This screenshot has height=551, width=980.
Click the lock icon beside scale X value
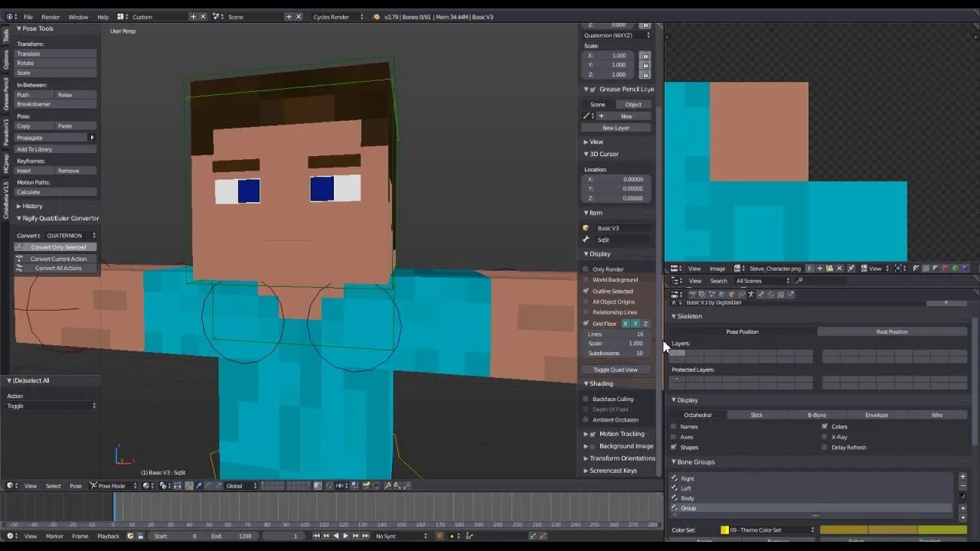point(645,56)
